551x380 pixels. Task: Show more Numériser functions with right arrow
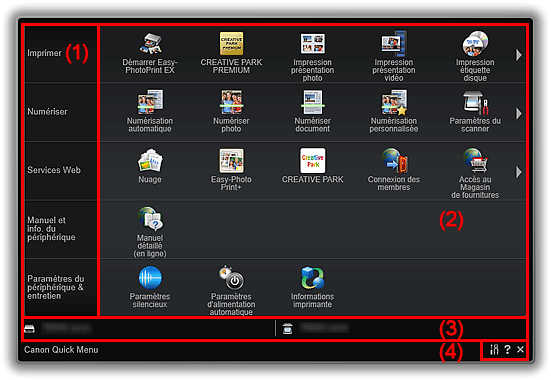click(x=519, y=114)
